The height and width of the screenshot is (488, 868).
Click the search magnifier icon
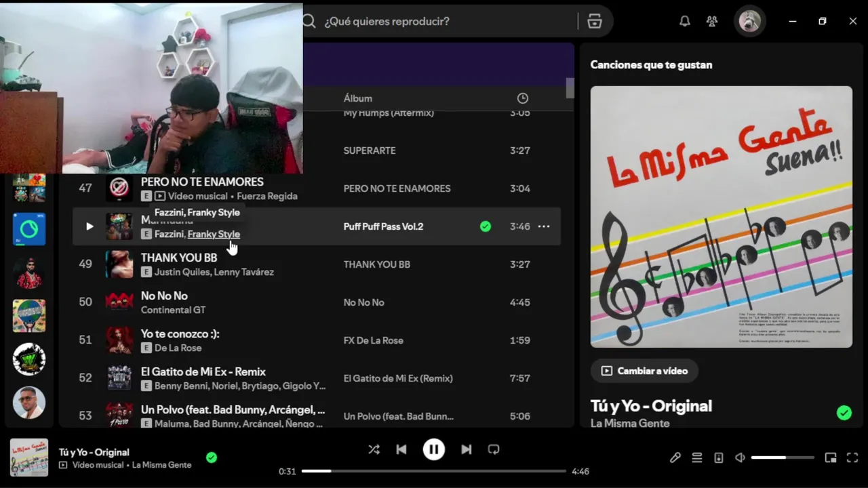pos(309,21)
